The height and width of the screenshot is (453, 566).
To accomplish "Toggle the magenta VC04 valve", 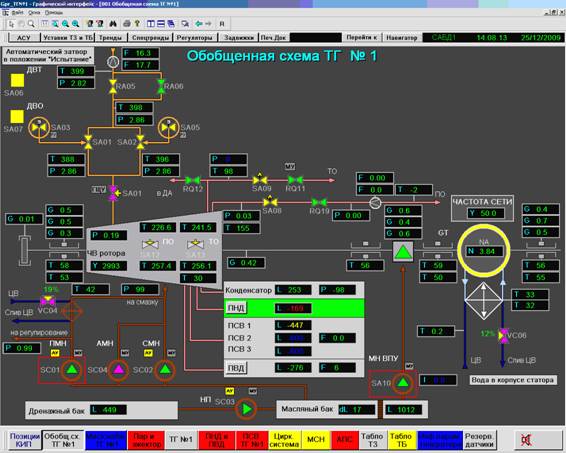I will coord(47,301).
